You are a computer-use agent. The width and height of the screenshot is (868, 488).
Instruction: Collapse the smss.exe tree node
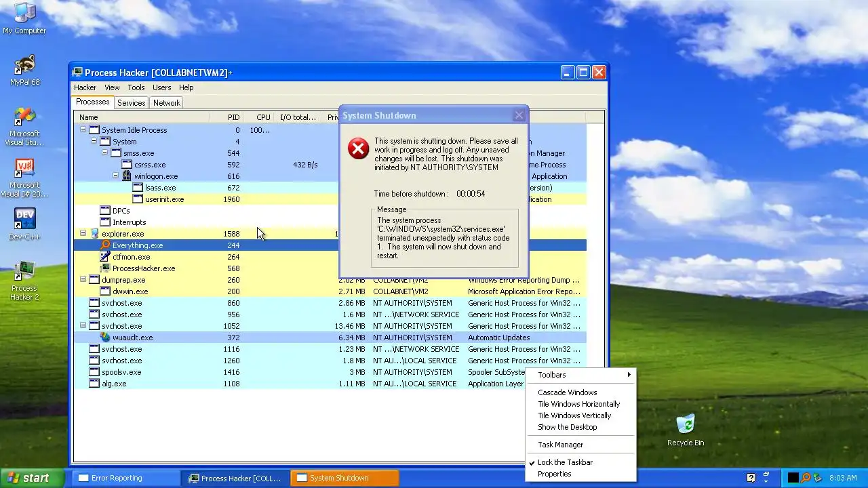coord(105,152)
